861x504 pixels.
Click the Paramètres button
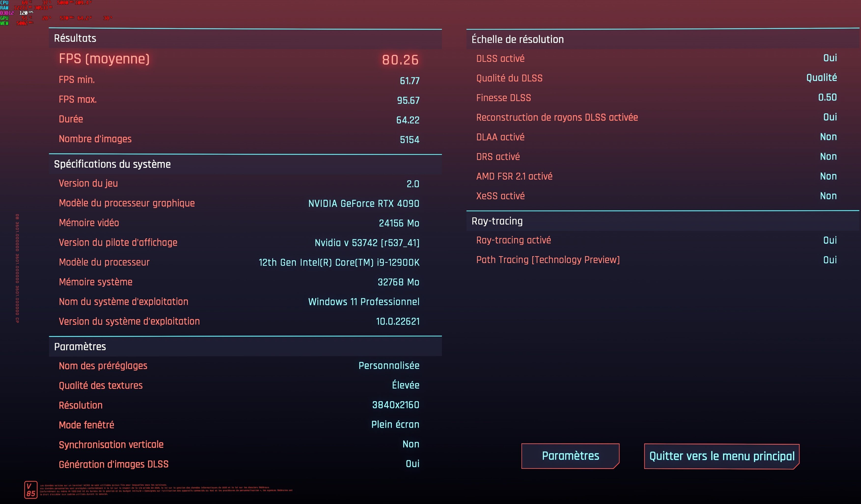(570, 456)
